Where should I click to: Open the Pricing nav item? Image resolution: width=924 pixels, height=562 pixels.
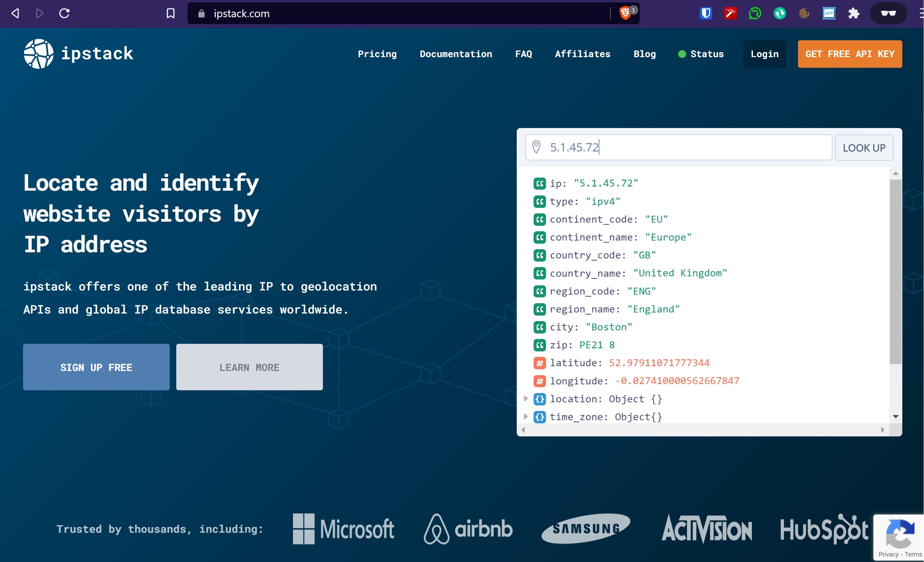[377, 54]
